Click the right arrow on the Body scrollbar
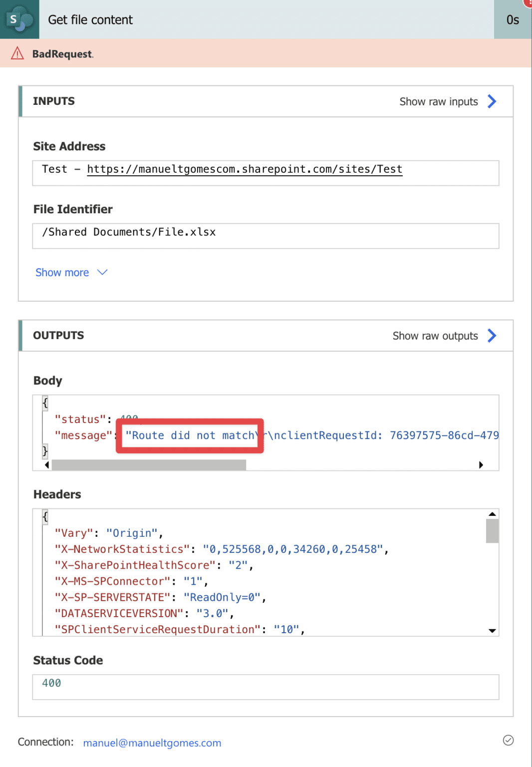Image resolution: width=532 pixels, height=767 pixels. [x=481, y=465]
